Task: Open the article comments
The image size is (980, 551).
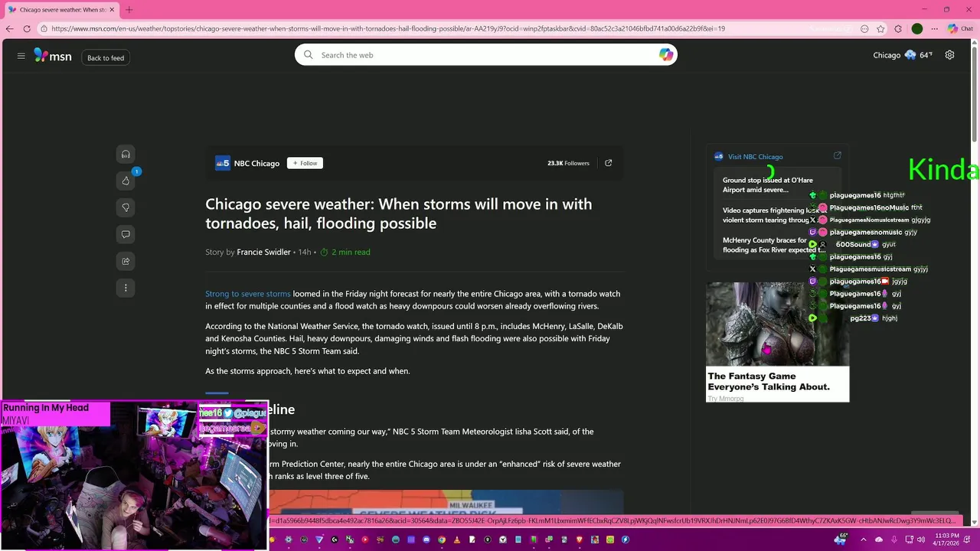Action: pos(126,234)
